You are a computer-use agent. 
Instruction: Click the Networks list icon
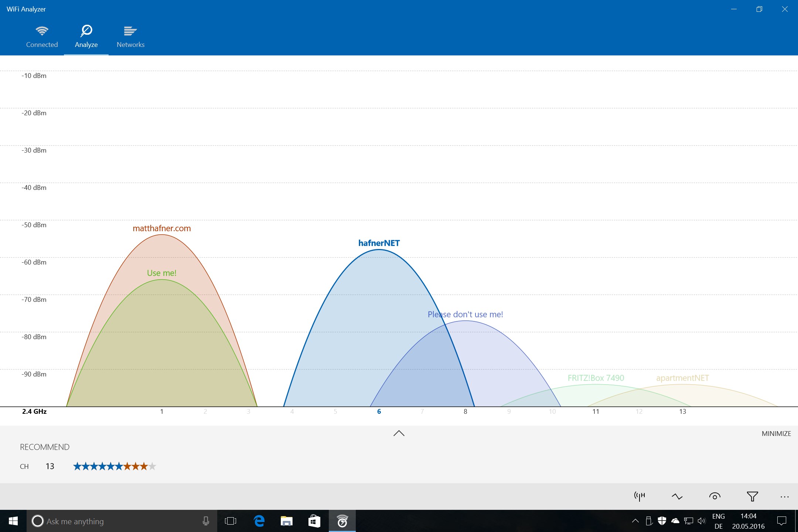(130, 31)
